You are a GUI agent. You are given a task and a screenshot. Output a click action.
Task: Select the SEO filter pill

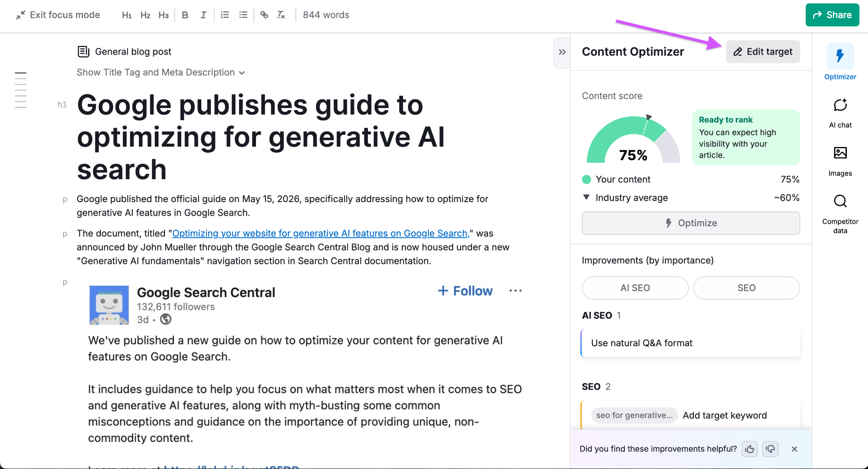746,288
